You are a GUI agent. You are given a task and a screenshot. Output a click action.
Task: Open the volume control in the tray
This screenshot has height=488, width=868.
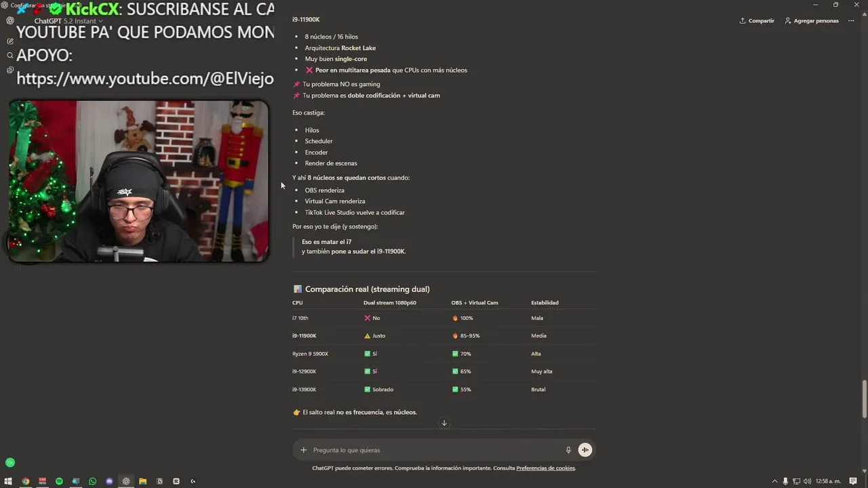click(x=807, y=481)
